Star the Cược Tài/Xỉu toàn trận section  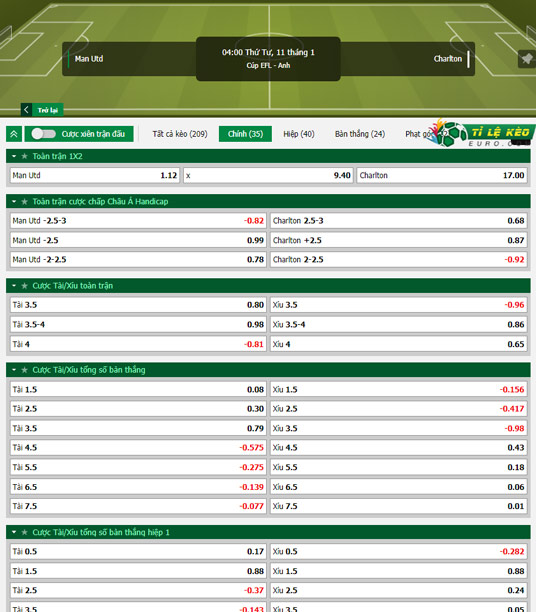click(25, 286)
